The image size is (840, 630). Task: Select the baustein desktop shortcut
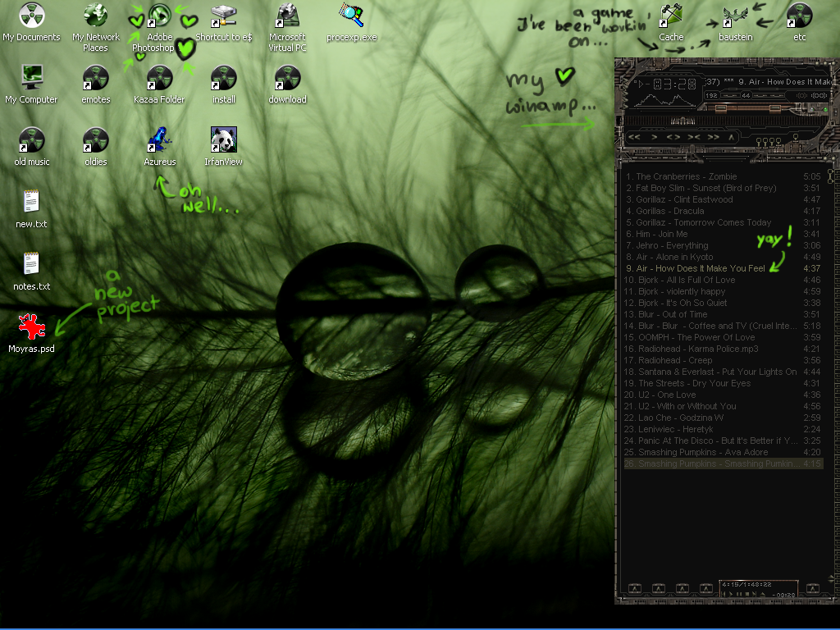click(736, 22)
